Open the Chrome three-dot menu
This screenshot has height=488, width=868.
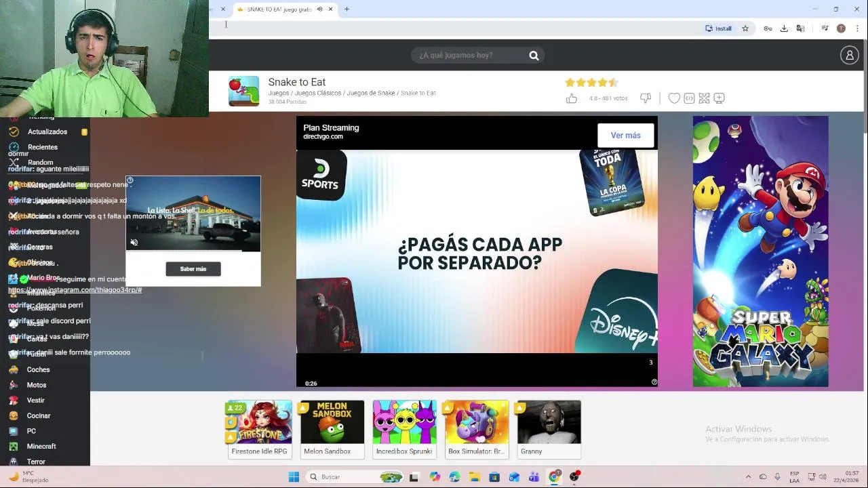[857, 28]
